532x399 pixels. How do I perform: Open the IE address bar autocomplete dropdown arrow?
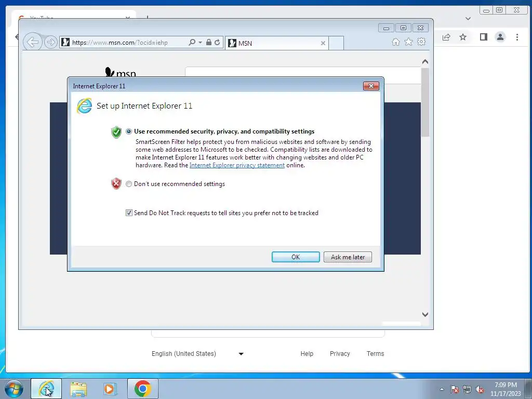(200, 43)
